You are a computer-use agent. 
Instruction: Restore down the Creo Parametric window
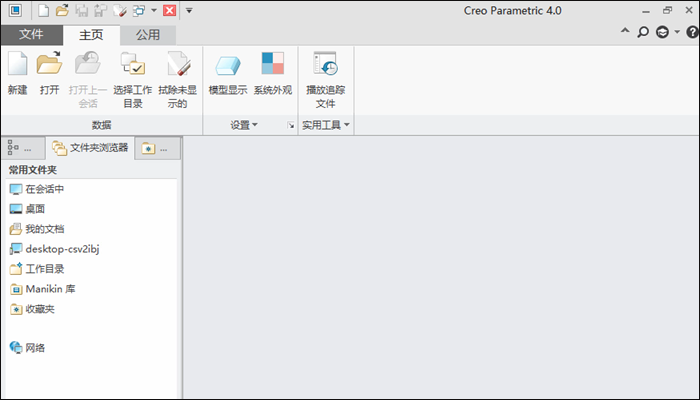(667, 10)
